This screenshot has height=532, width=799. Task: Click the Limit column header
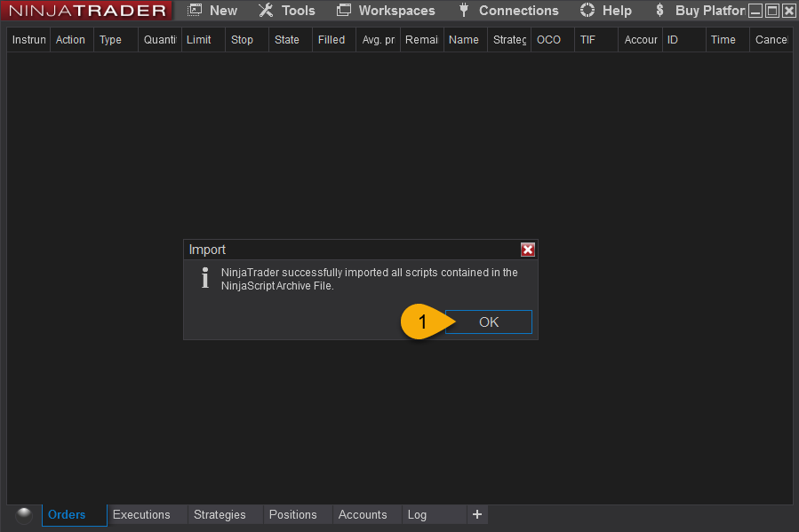[203, 40]
